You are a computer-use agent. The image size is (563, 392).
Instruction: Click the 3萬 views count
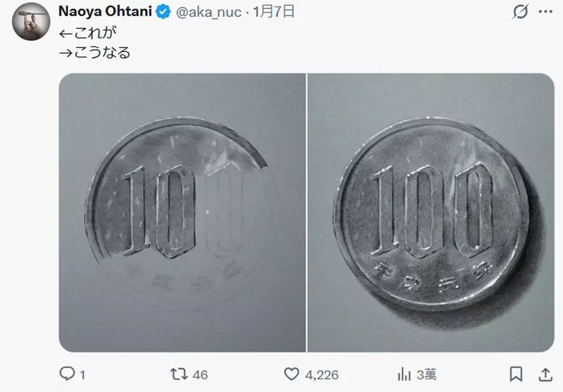click(x=426, y=374)
